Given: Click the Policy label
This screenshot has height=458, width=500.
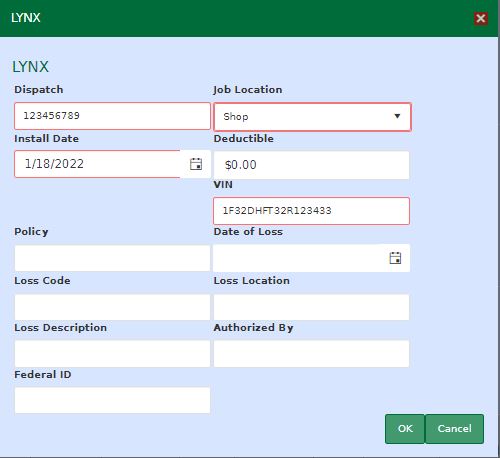Looking at the screenshot, I should [x=31, y=232].
